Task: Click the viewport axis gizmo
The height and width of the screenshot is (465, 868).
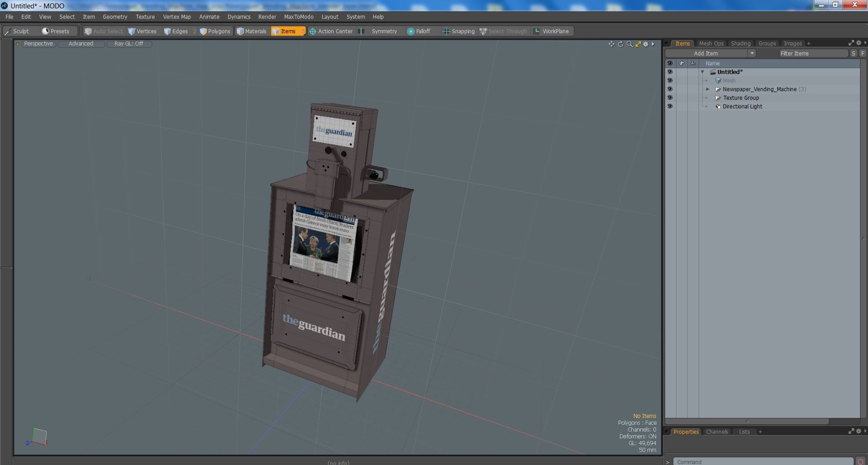Action: pos(37,437)
